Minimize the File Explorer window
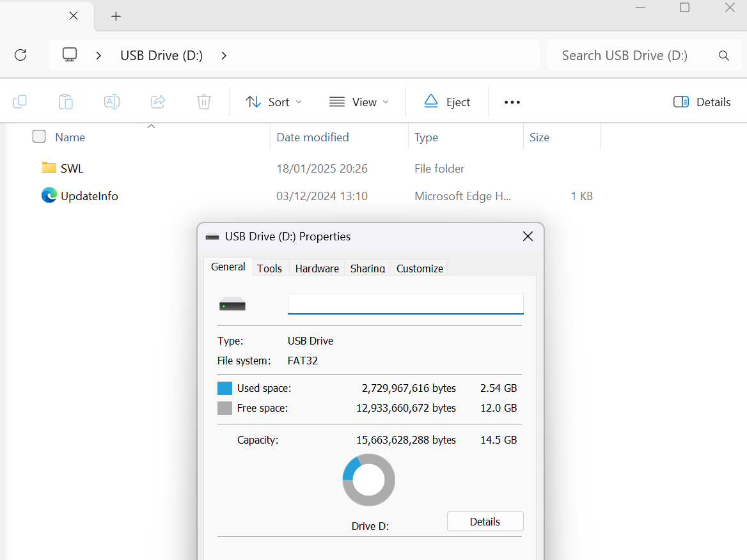This screenshot has width=747, height=560. click(640, 8)
